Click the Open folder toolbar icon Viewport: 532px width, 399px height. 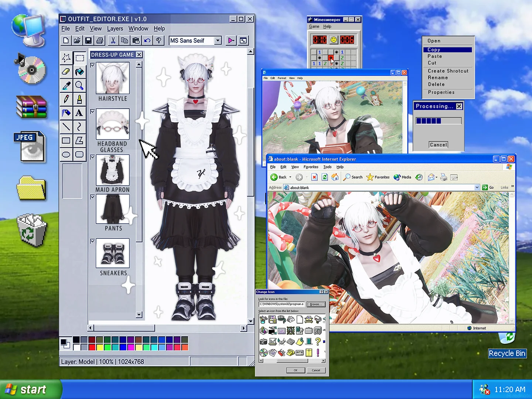[x=77, y=40]
